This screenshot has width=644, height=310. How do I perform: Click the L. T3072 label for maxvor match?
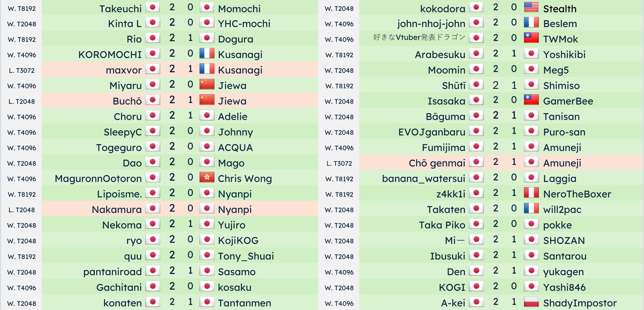point(22,70)
